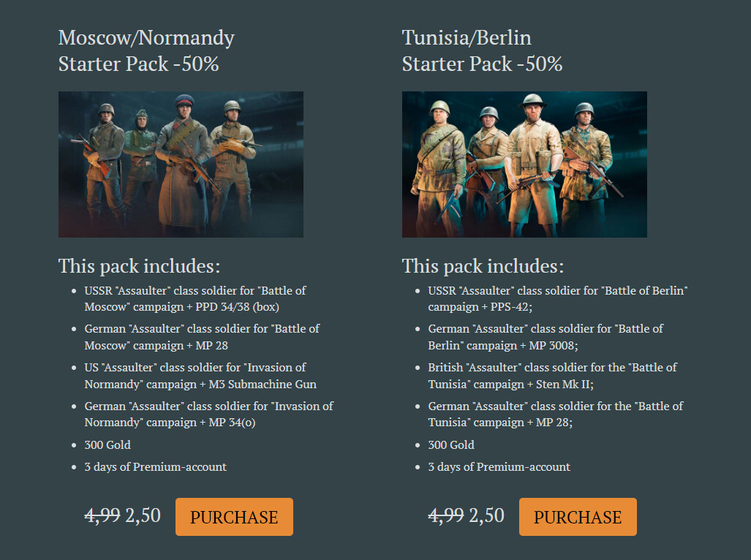Open the Moscow/Normandy pack soldiers image

[x=181, y=164]
